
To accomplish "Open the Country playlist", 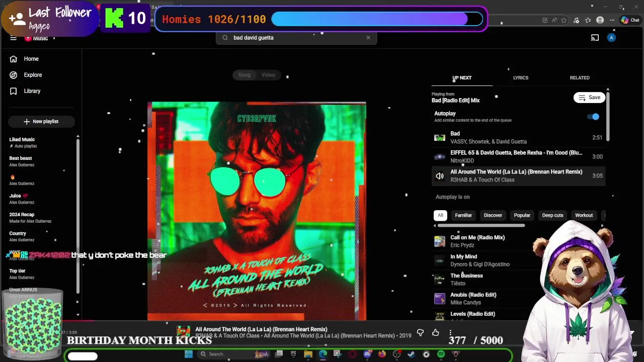I will click(41, 236).
